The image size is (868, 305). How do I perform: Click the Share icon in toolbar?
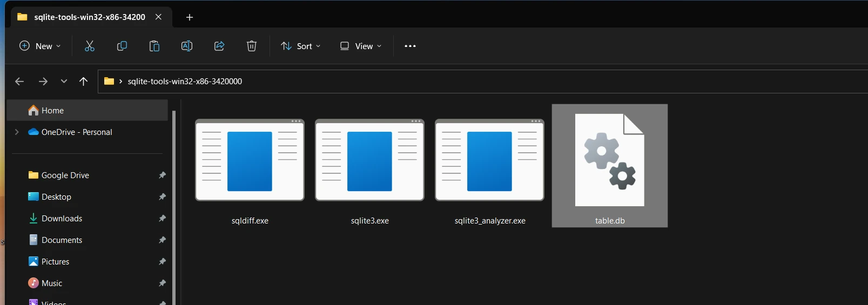[219, 46]
